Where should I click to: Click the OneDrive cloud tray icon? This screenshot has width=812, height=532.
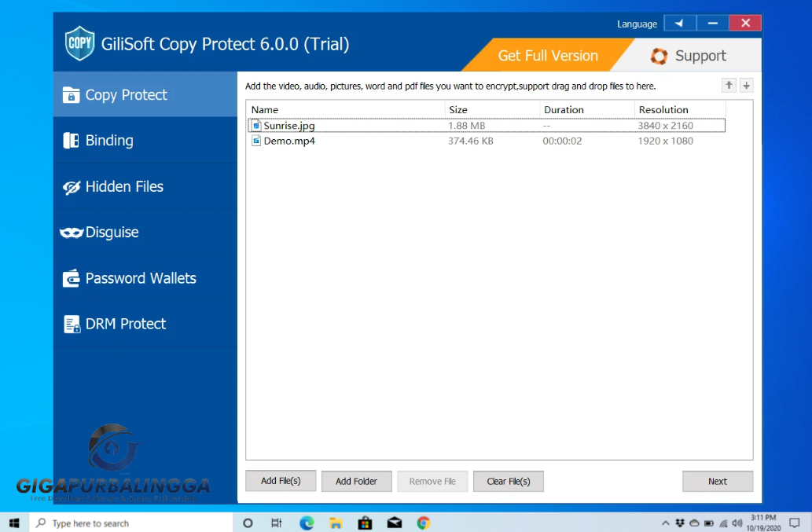[x=694, y=523]
